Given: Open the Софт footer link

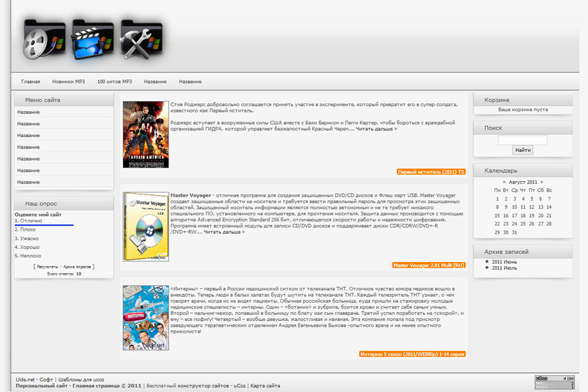Looking at the screenshot, I should [46, 380].
